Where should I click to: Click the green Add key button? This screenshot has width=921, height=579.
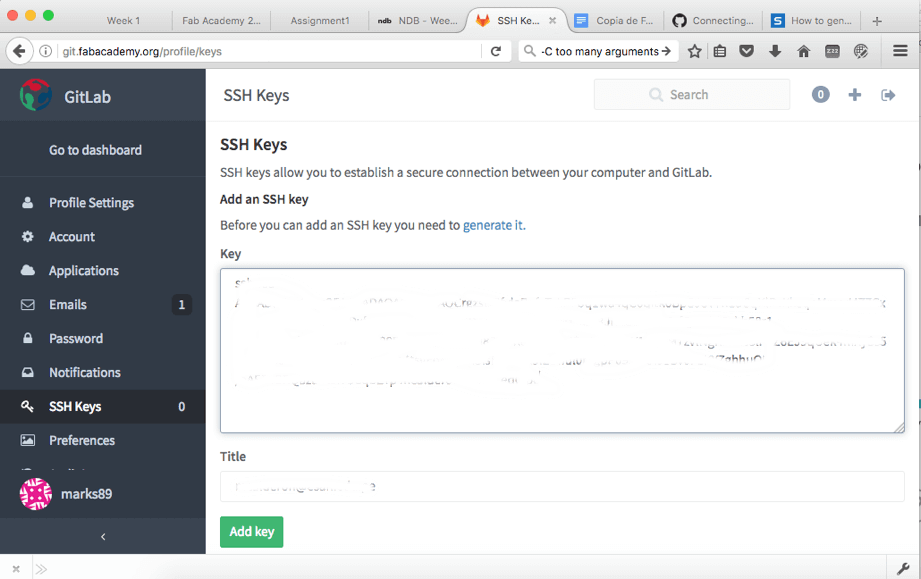(251, 531)
